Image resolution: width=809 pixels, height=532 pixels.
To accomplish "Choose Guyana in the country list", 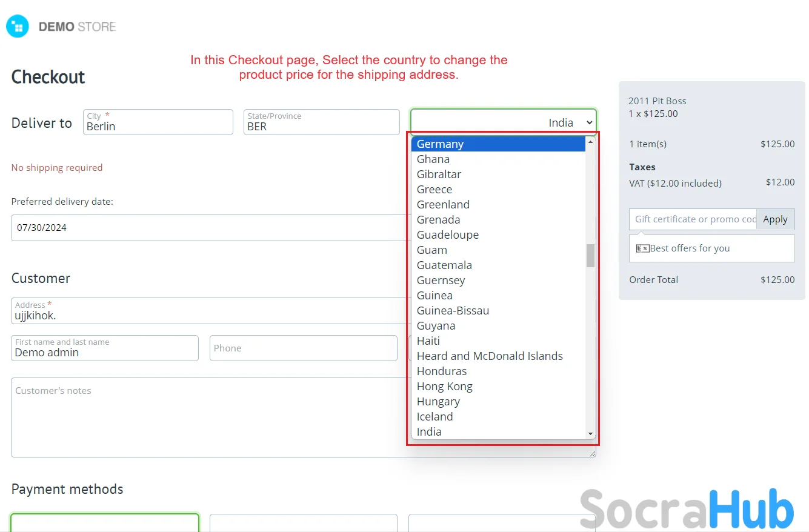I will pos(498,325).
